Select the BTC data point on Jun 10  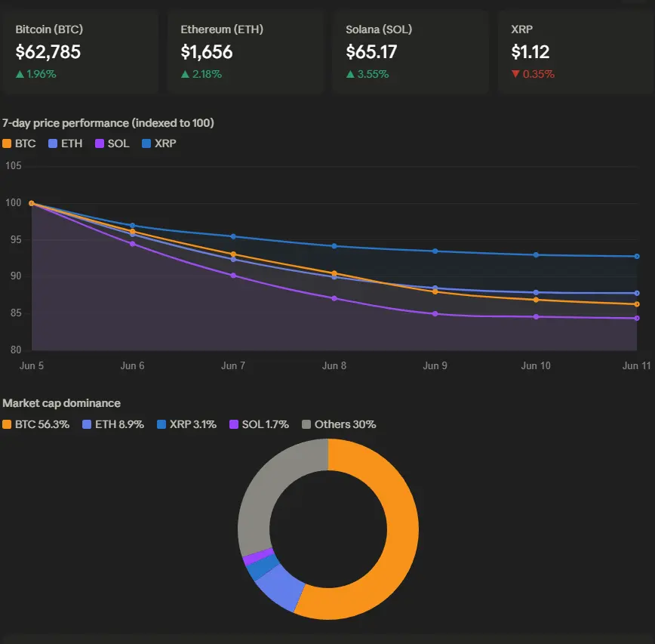point(536,300)
